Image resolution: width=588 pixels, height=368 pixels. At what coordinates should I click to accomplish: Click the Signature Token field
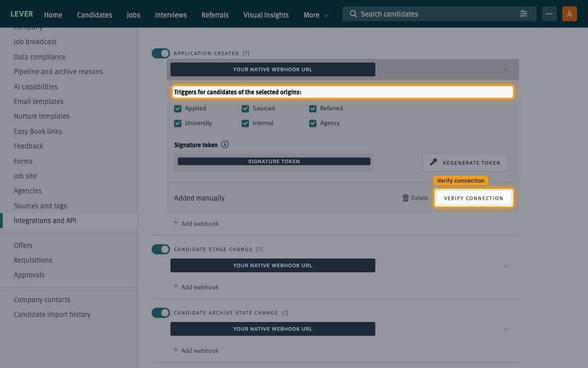coord(274,162)
